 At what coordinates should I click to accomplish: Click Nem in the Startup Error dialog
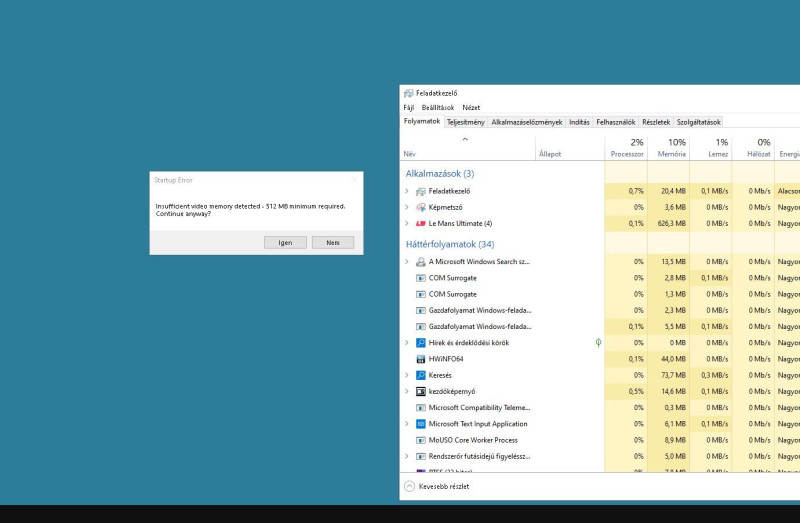pos(333,243)
